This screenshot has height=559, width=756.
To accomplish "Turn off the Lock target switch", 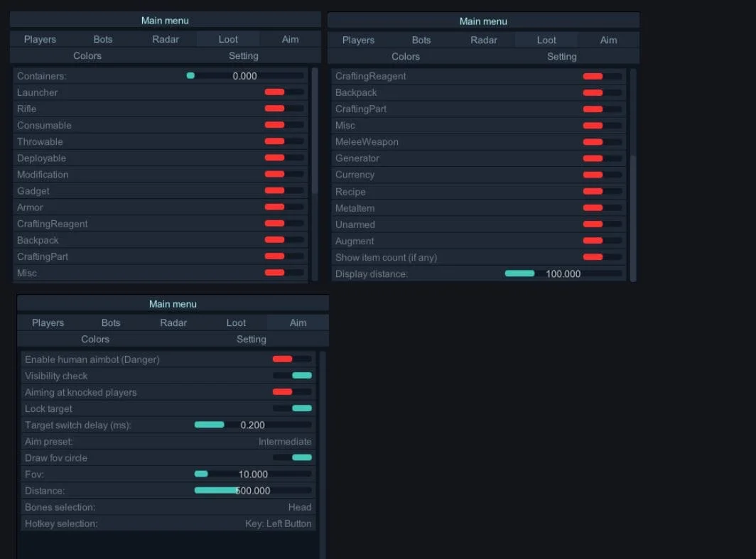I will tap(291, 408).
